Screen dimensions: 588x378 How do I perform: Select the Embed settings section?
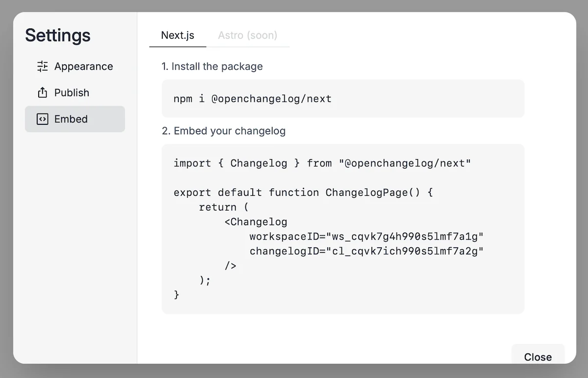pos(75,119)
